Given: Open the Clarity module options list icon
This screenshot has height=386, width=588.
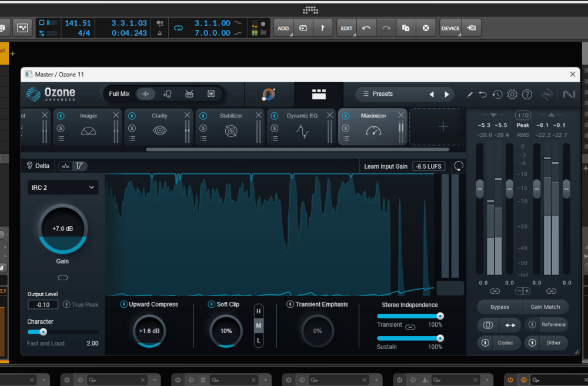Looking at the screenshot, I should pyautogui.click(x=132, y=139).
